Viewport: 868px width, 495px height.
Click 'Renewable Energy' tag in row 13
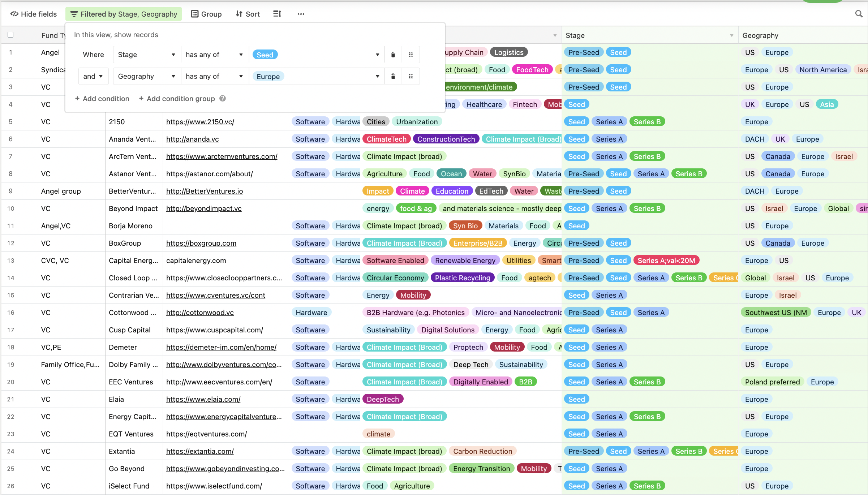pyautogui.click(x=465, y=261)
